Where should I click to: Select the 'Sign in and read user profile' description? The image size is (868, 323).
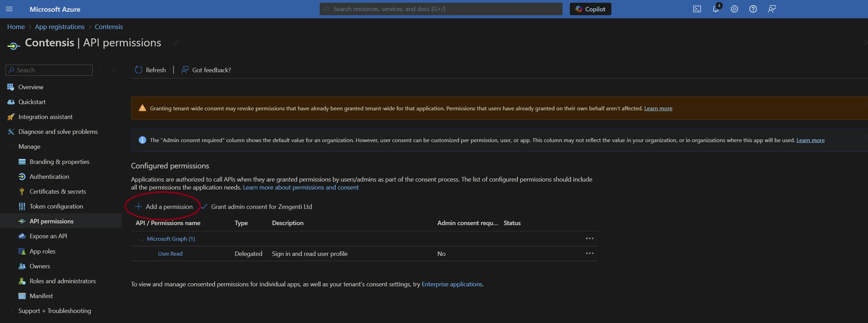[310, 253]
